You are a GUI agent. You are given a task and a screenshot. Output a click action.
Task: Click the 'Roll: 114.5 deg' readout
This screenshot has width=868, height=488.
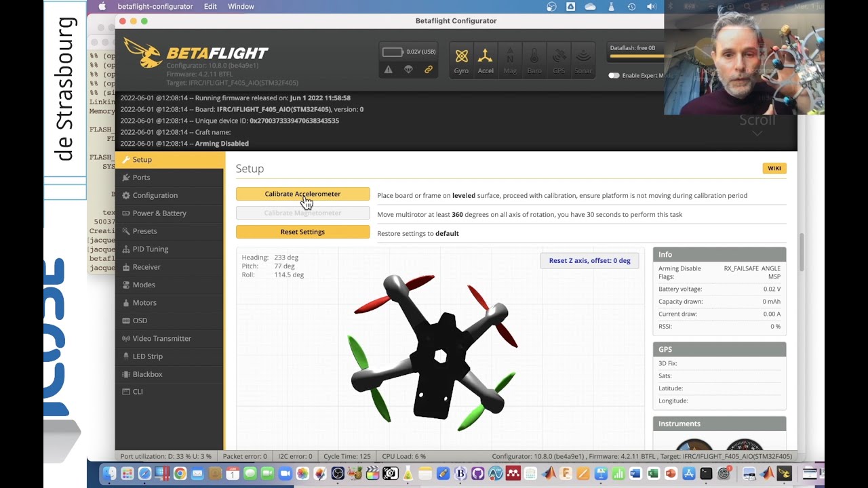point(273,275)
